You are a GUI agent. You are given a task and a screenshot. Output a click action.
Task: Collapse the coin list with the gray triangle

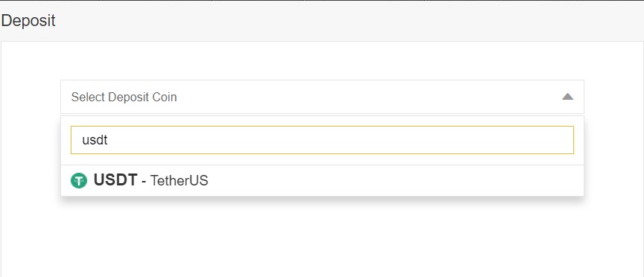click(x=567, y=97)
